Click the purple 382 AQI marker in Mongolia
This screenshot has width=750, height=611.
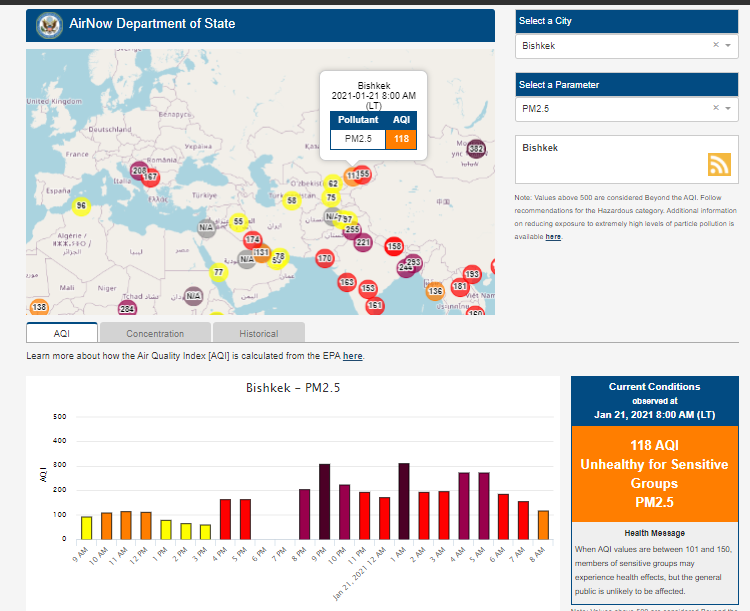point(476,149)
